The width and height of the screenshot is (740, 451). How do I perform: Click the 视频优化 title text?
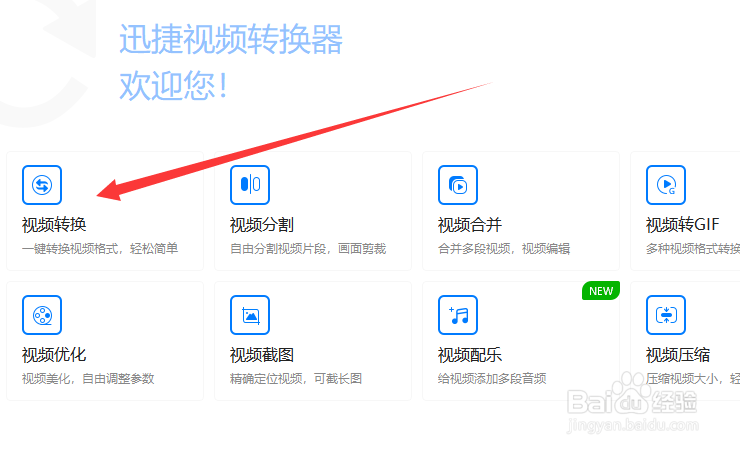[54, 355]
